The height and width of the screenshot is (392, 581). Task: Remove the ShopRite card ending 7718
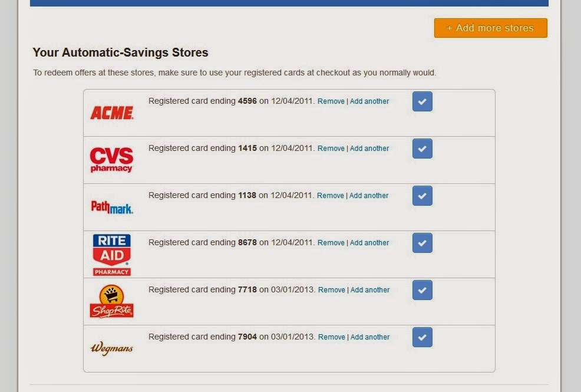332,290
